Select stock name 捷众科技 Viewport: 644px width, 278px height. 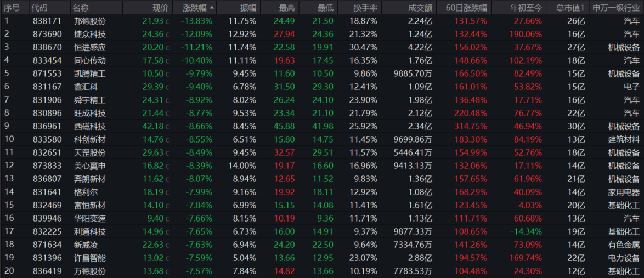(90, 34)
